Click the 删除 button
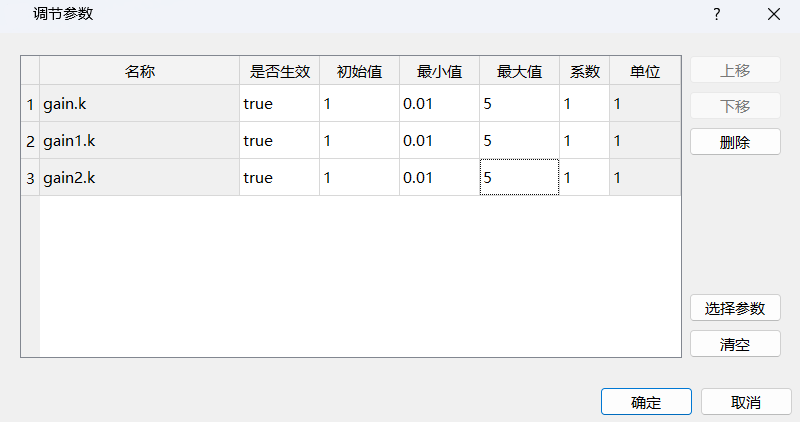Image resolution: width=800 pixels, height=422 pixels. pos(735,142)
